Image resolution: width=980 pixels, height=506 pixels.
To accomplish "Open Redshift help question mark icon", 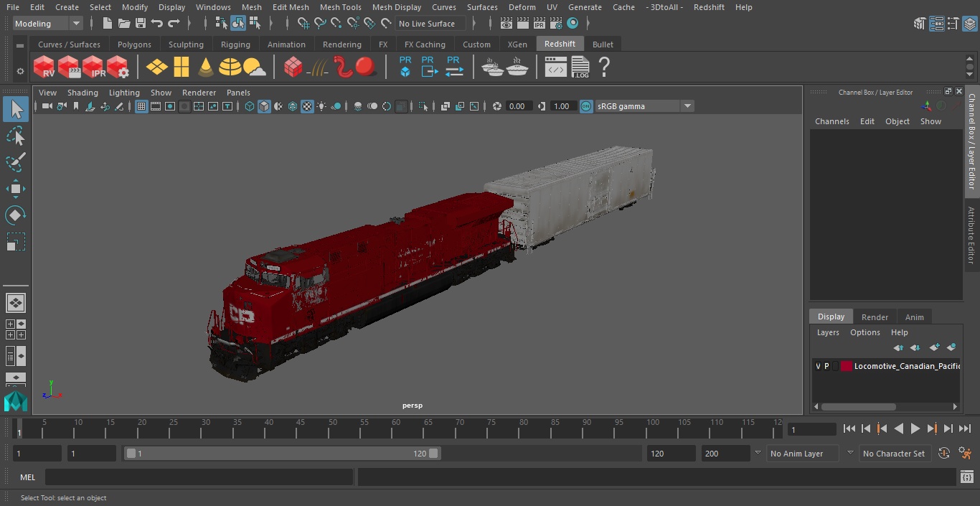I will 604,67.
